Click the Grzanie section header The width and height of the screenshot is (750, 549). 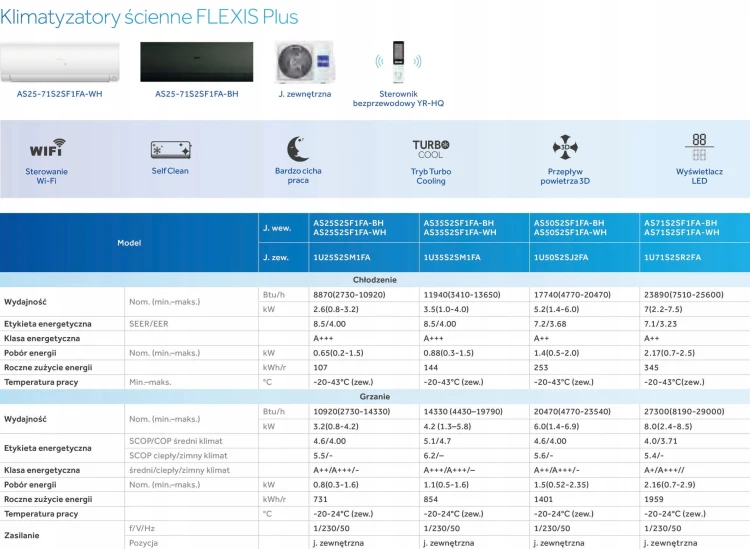(375, 396)
